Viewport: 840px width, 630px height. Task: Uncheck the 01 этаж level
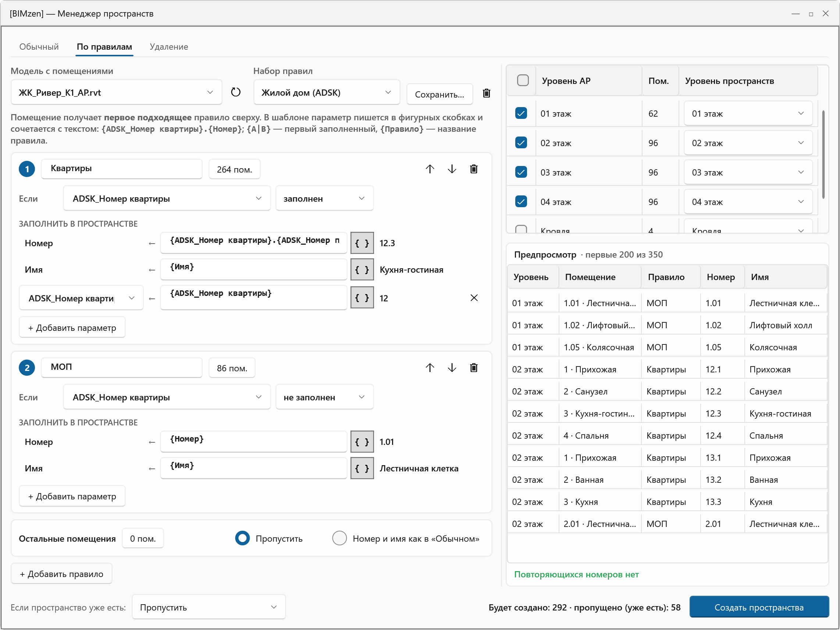coord(521,113)
